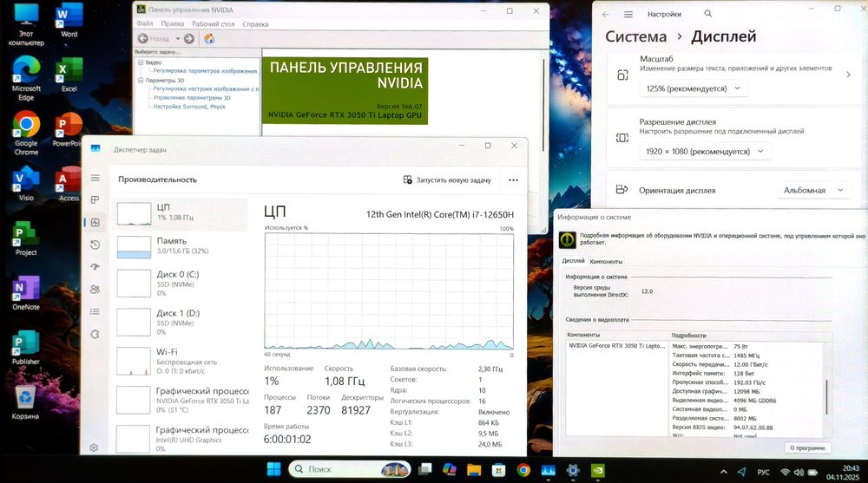Image resolution: width=868 pixels, height=483 pixels.
Task: Open Правка menu in NVIDIA panel
Action: point(172,23)
